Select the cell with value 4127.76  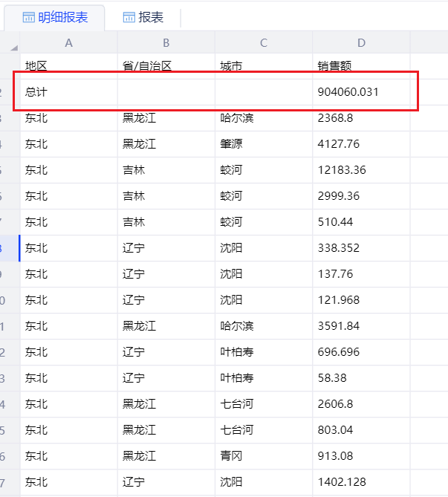pyautogui.click(x=361, y=144)
